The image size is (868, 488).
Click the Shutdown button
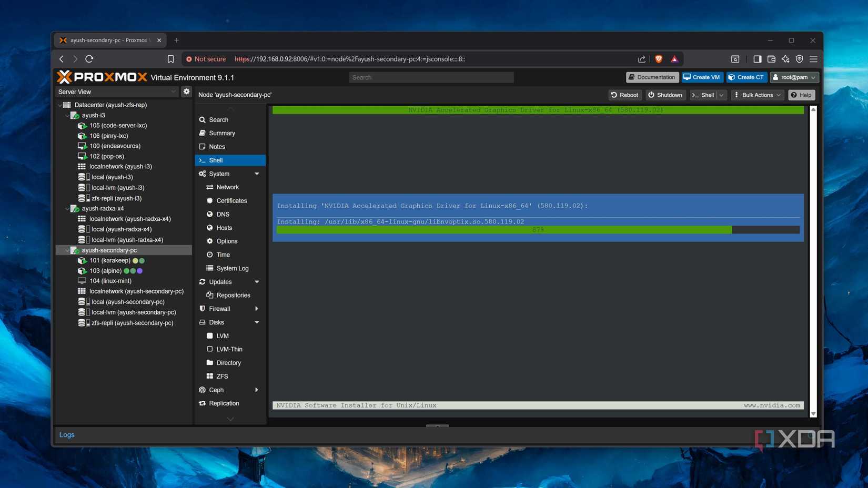click(x=665, y=95)
